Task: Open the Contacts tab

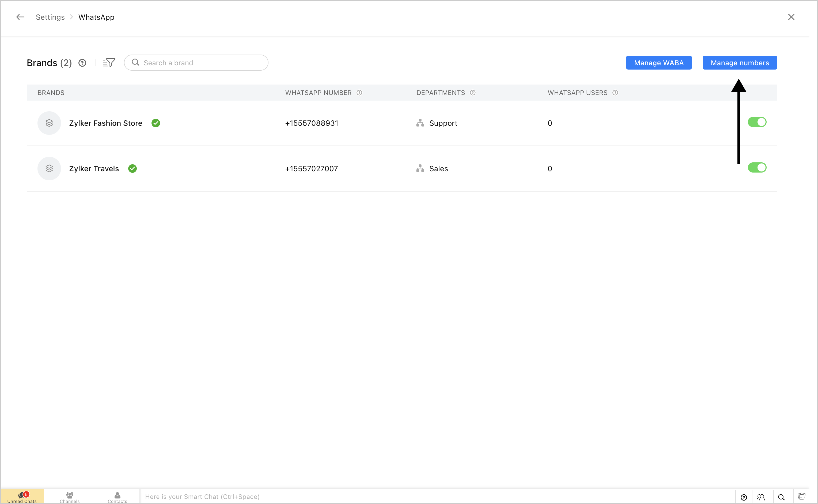Action: click(x=118, y=497)
